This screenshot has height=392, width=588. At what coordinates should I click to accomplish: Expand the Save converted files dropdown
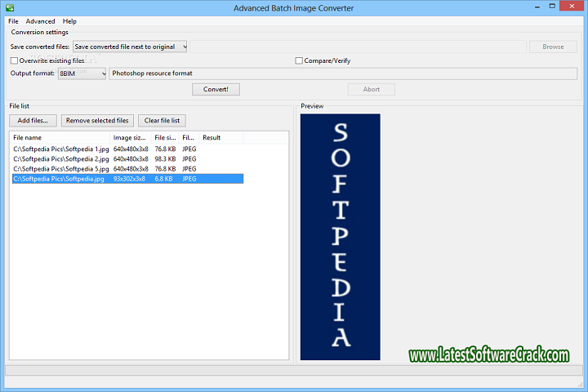coord(131,47)
